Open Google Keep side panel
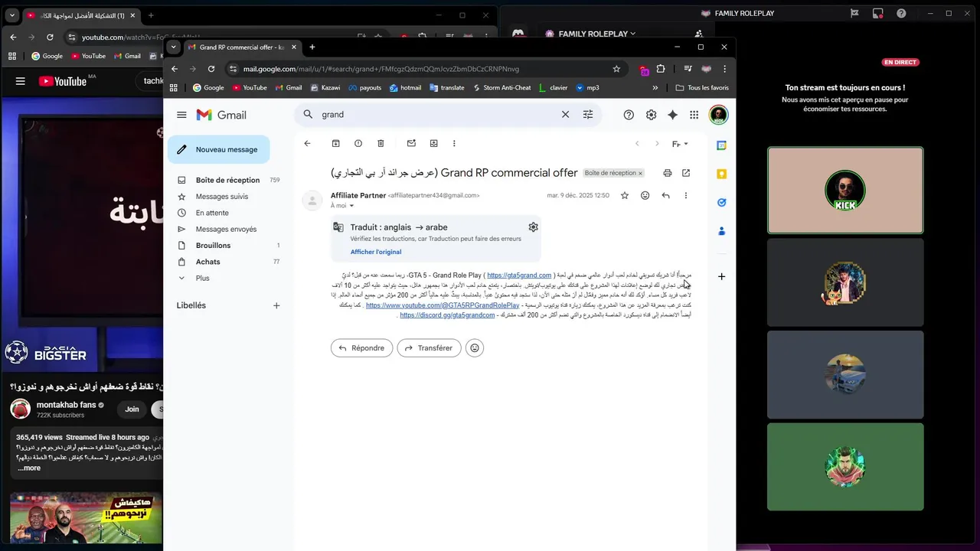This screenshot has height=551, width=980. (x=721, y=174)
